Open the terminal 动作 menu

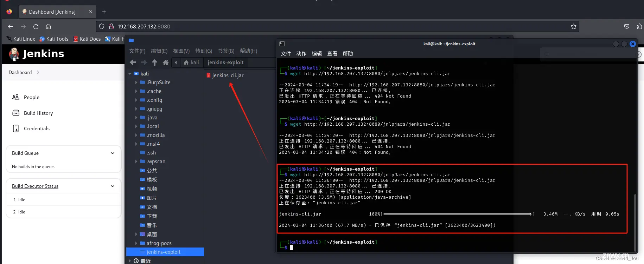pyautogui.click(x=301, y=54)
